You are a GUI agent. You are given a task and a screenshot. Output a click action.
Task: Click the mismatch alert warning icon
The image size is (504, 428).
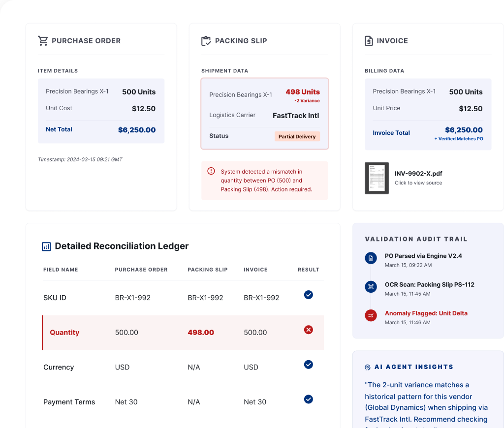[211, 171]
